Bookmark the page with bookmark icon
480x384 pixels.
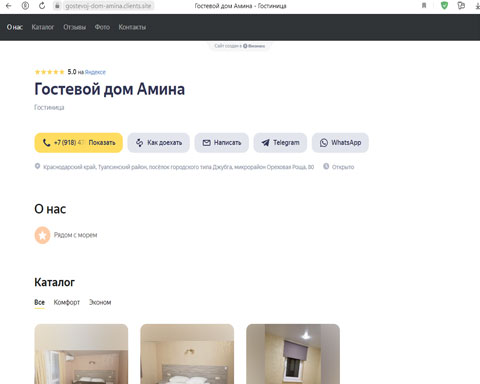424,6
